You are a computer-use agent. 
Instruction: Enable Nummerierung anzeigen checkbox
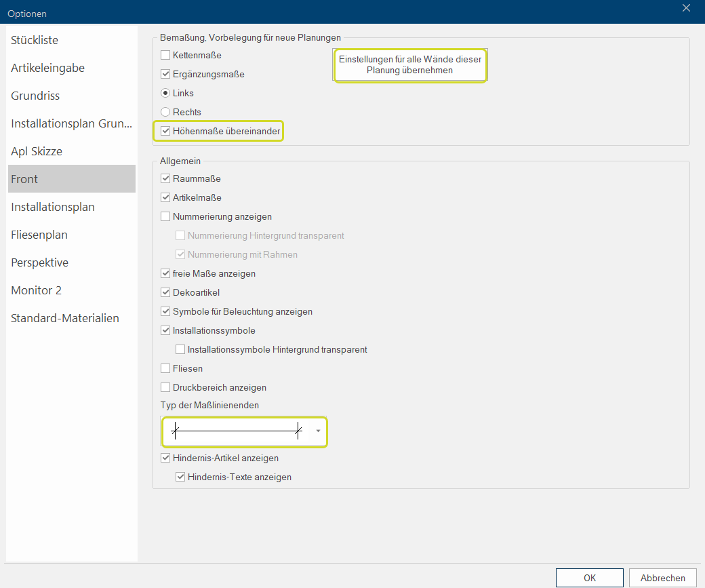165,217
